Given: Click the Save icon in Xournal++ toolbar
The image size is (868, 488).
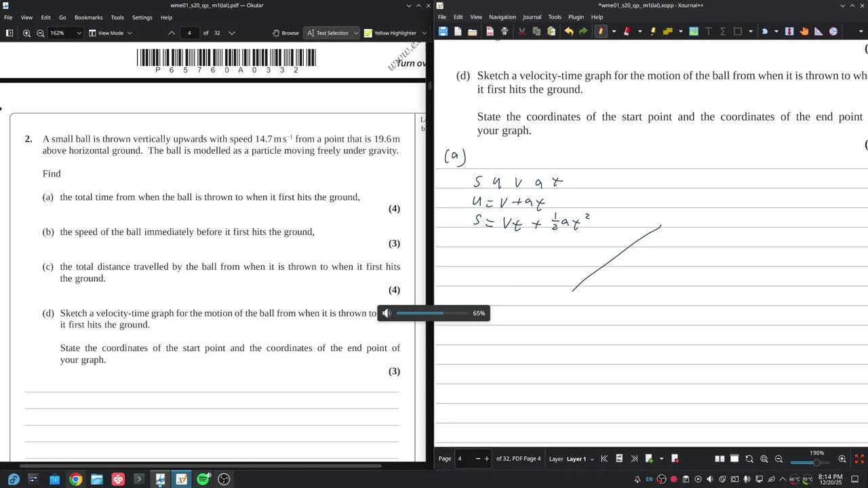Looking at the screenshot, I should click(443, 31).
